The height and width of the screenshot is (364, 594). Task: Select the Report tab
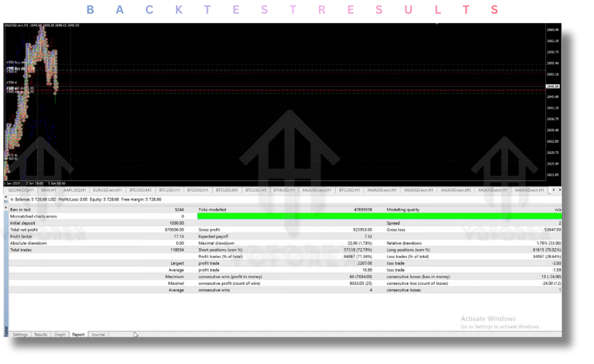click(x=78, y=334)
